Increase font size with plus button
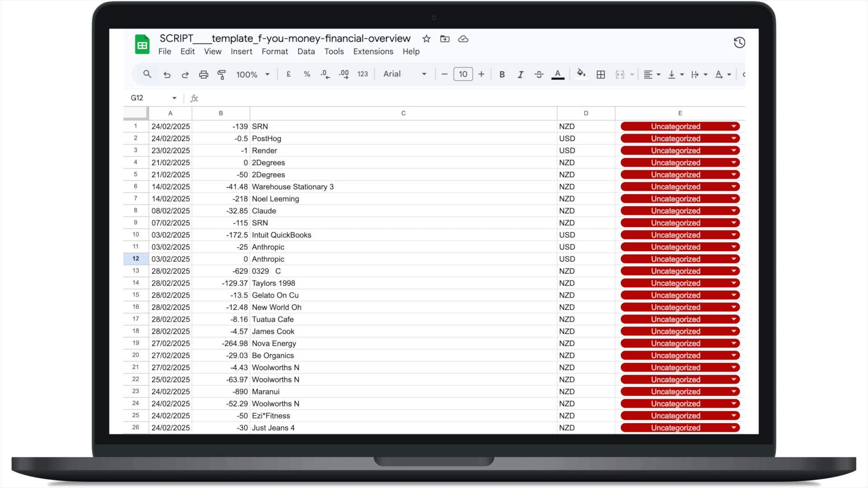The height and width of the screenshot is (488, 868). tap(481, 74)
